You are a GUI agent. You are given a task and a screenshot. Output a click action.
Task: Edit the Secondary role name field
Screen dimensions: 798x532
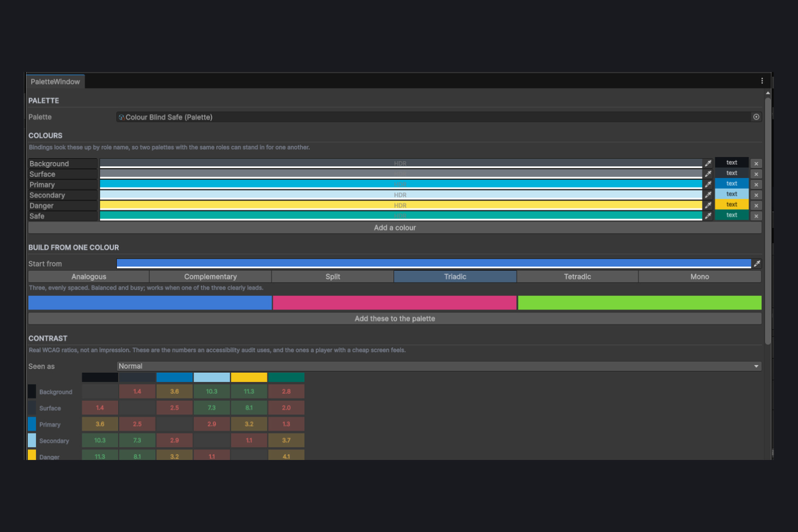63,195
